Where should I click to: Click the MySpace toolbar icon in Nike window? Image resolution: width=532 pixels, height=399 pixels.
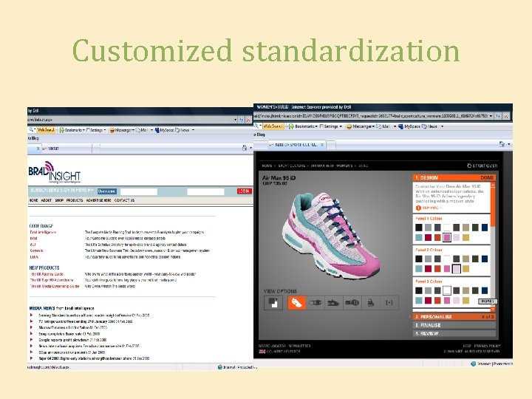(400, 126)
